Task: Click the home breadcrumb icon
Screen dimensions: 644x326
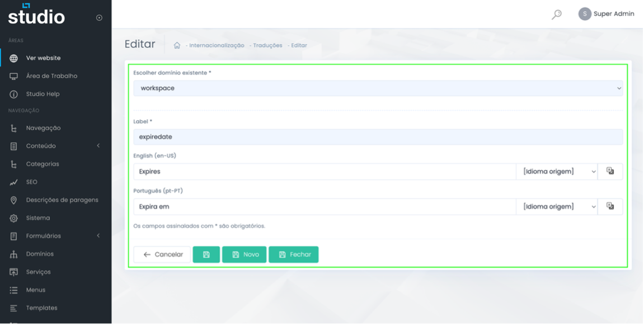Action: click(x=177, y=45)
